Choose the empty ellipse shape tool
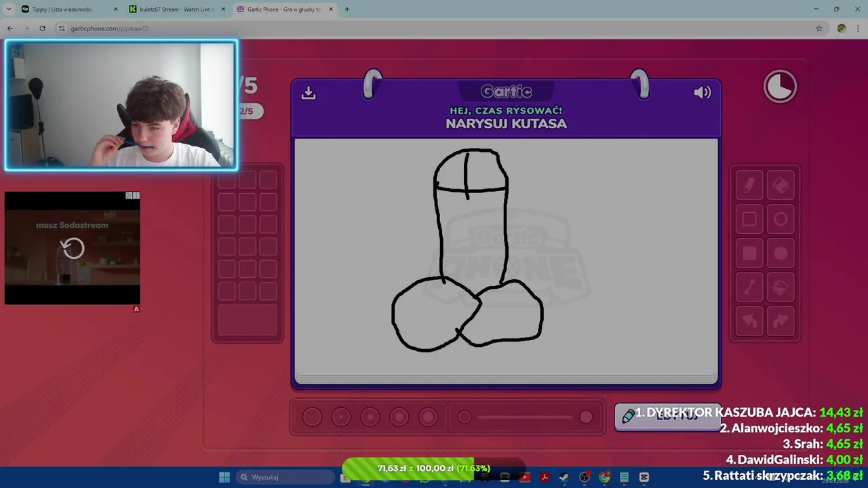868x488 pixels. (781, 219)
